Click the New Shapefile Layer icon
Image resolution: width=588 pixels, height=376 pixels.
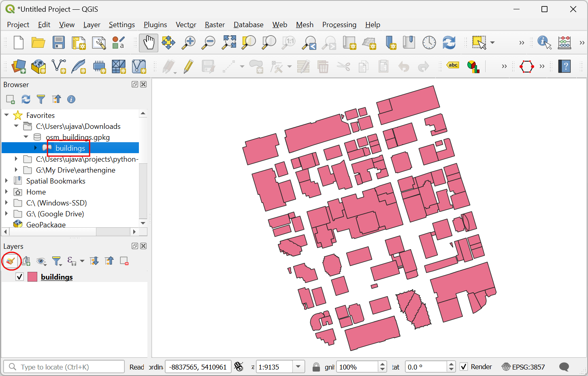click(x=59, y=66)
